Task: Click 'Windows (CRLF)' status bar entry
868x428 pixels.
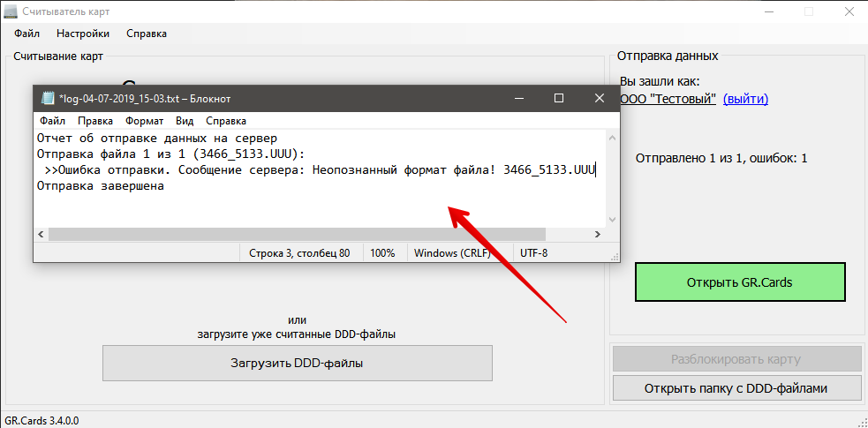Action: 452,253
